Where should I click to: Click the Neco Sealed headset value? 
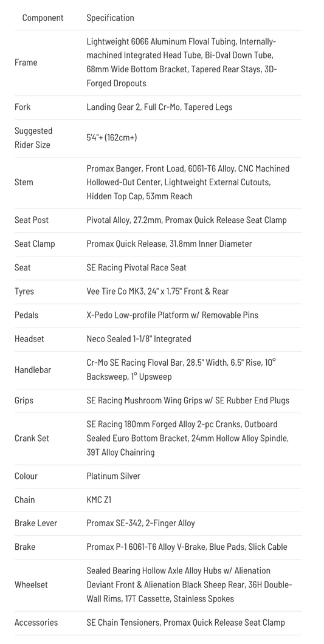click(139, 339)
